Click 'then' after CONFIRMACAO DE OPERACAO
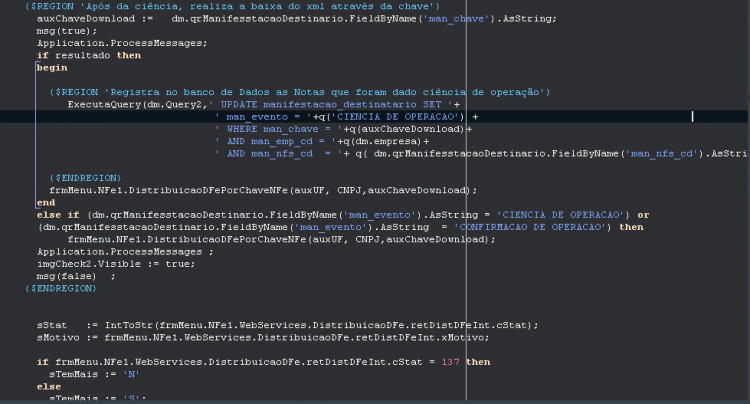 [631, 227]
